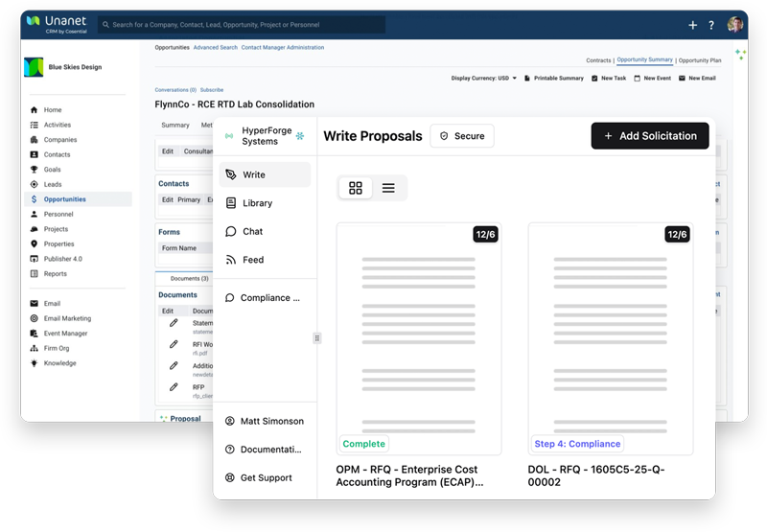Open the user profile avatar
The height and width of the screenshot is (532, 767).
(734, 25)
